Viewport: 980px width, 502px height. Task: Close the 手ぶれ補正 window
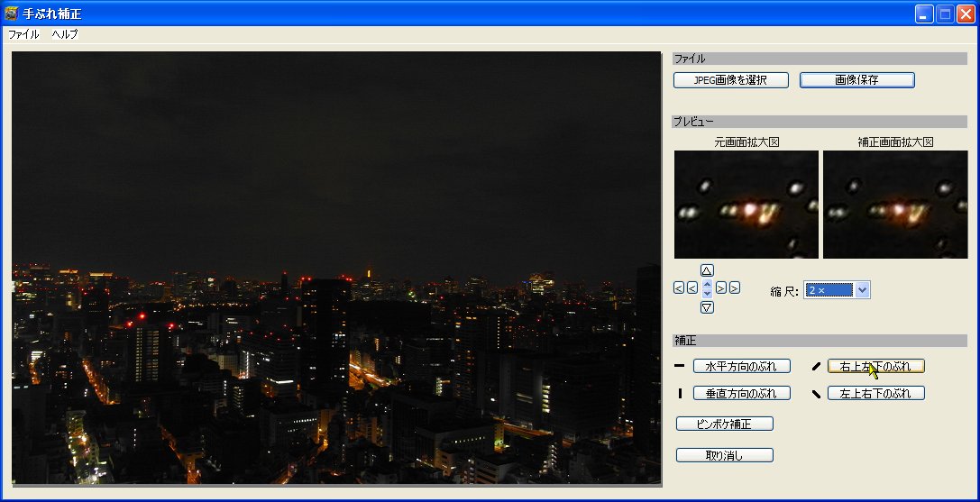(x=966, y=14)
